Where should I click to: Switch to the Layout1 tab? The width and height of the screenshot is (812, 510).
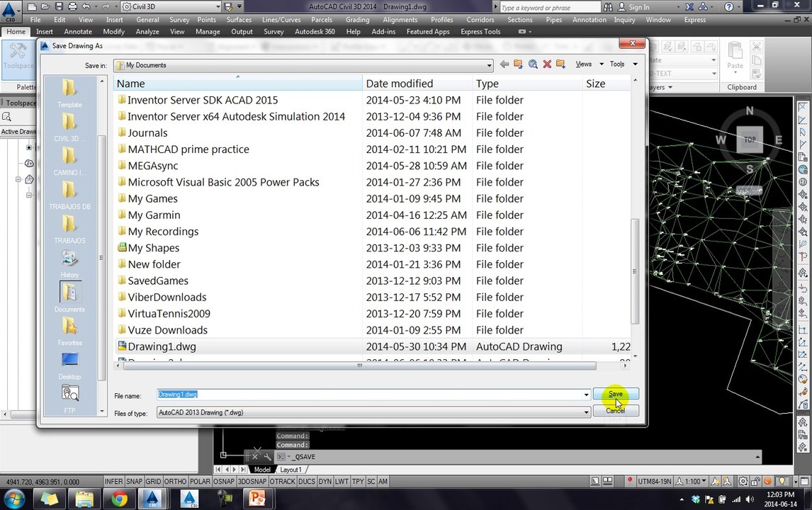(291, 470)
